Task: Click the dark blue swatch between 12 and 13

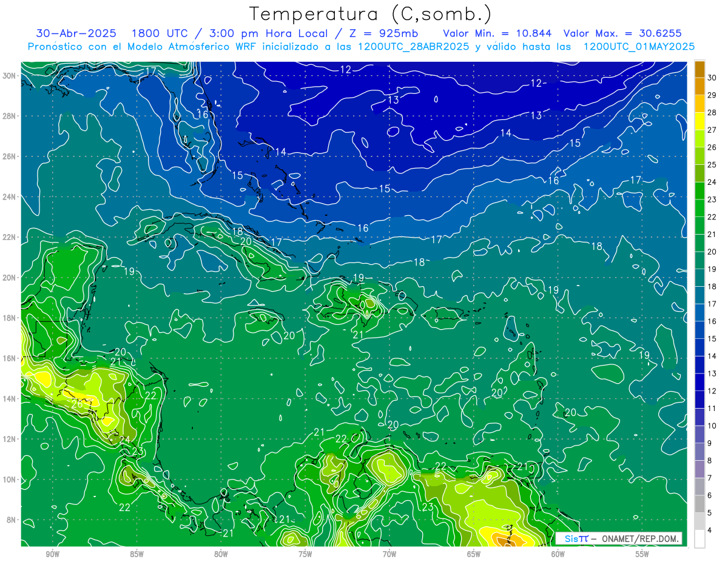Action: pos(699,382)
